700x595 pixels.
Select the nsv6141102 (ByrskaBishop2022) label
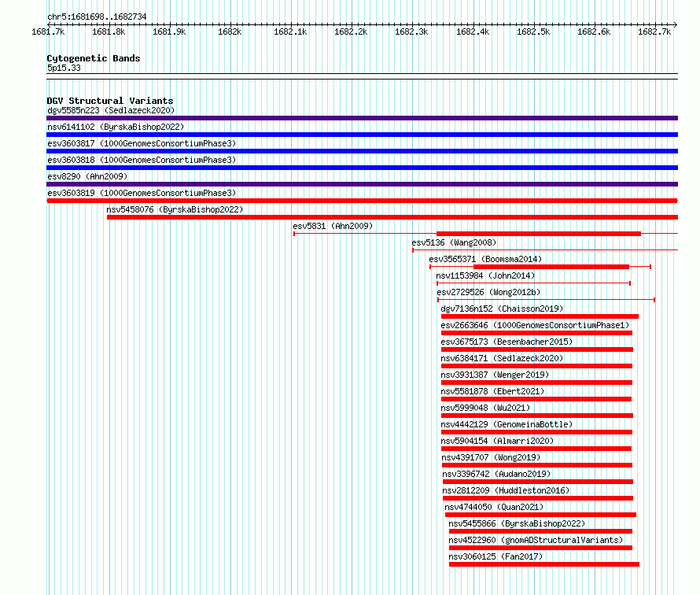(116, 127)
